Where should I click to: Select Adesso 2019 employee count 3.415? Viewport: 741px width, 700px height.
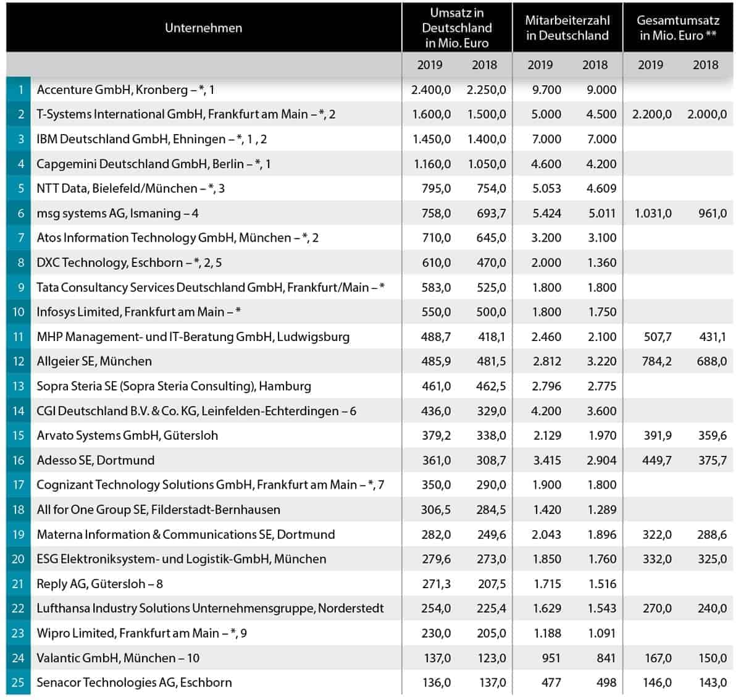pyautogui.click(x=547, y=460)
